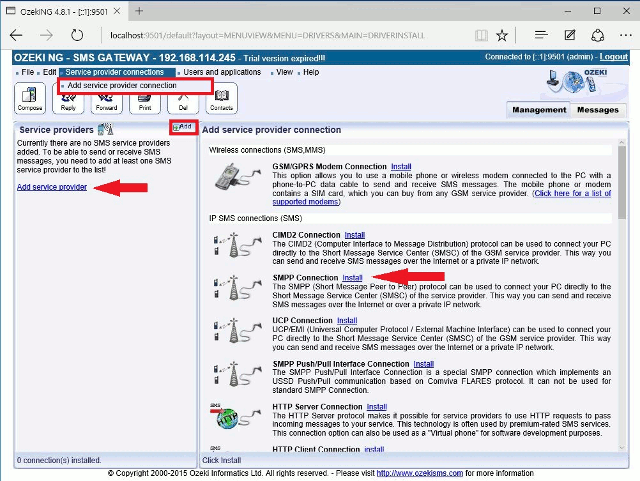The height and width of the screenshot is (481, 640).
Task: Add page to favorites with star icon
Action: coord(502,36)
